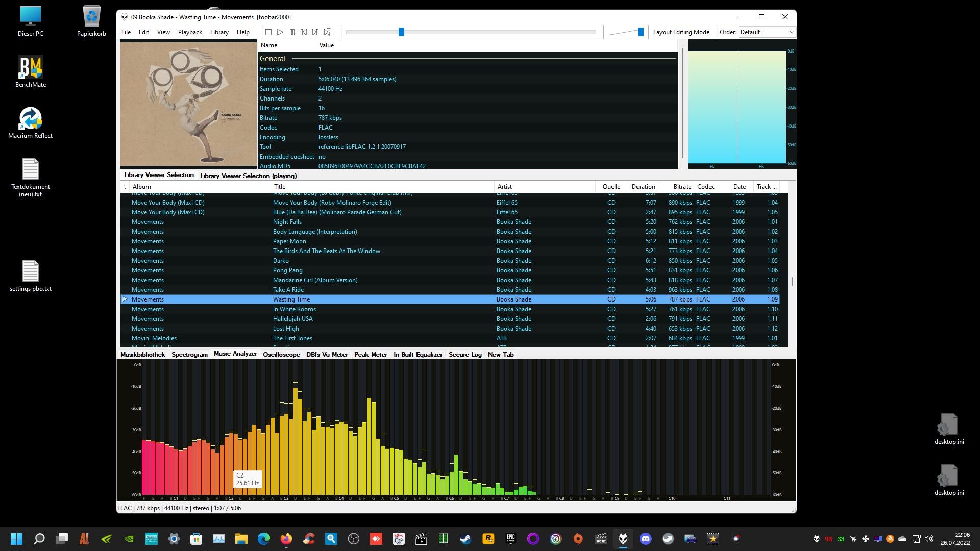Click the system tray speaker volume icon
The image size is (980, 551).
pyautogui.click(x=928, y=539)
